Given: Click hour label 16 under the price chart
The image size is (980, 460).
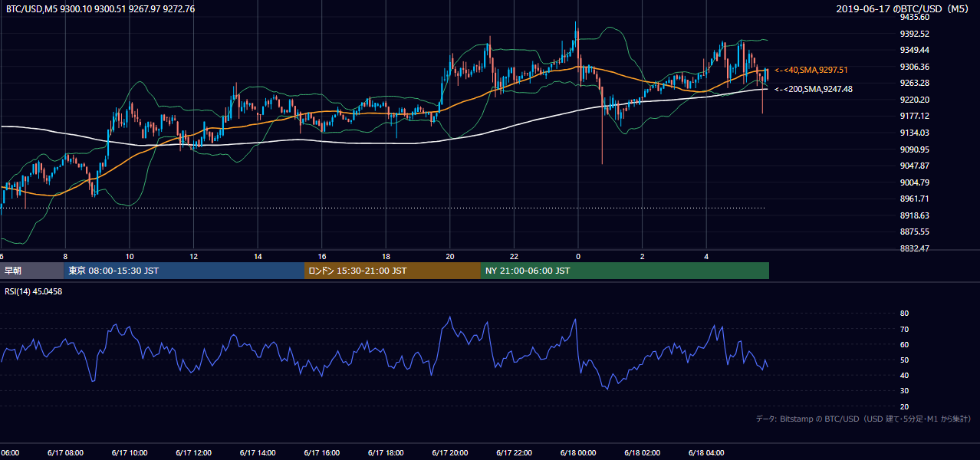Looking at the screenshot, I should (x=321, y=257).
